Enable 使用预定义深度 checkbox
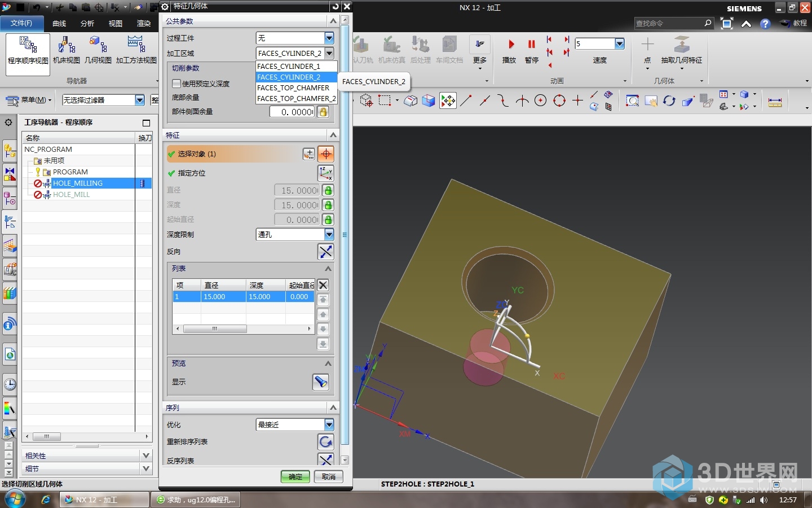Viewport: 812px width, 508px height. [176, 84]
